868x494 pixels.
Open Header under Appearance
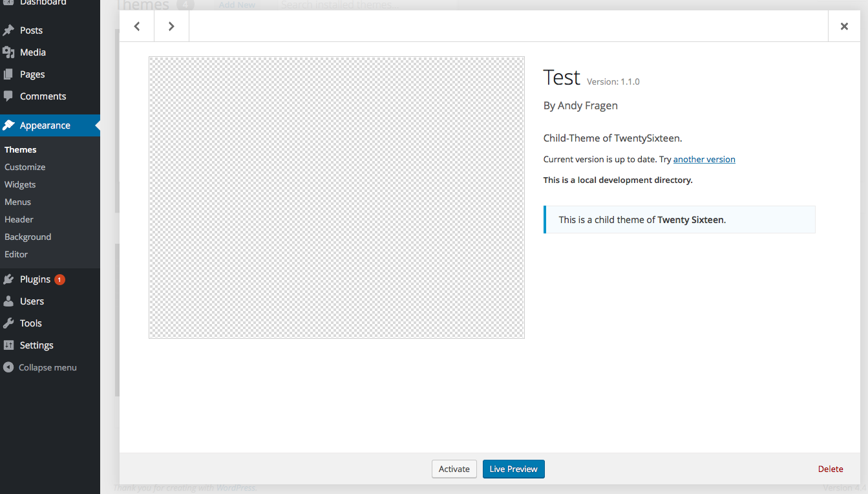pos(19,219)
